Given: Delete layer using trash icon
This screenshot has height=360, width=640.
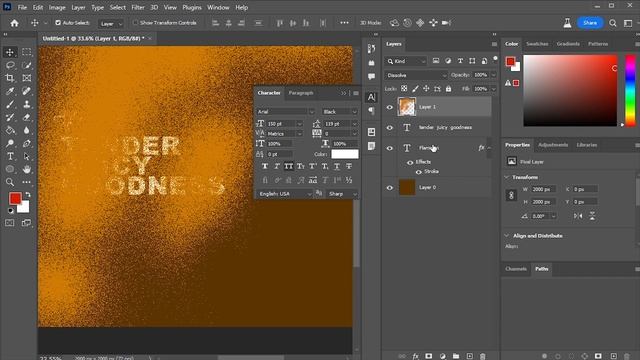Looking at the screenshot, I should pyautogui.click(x=482, y=356).
